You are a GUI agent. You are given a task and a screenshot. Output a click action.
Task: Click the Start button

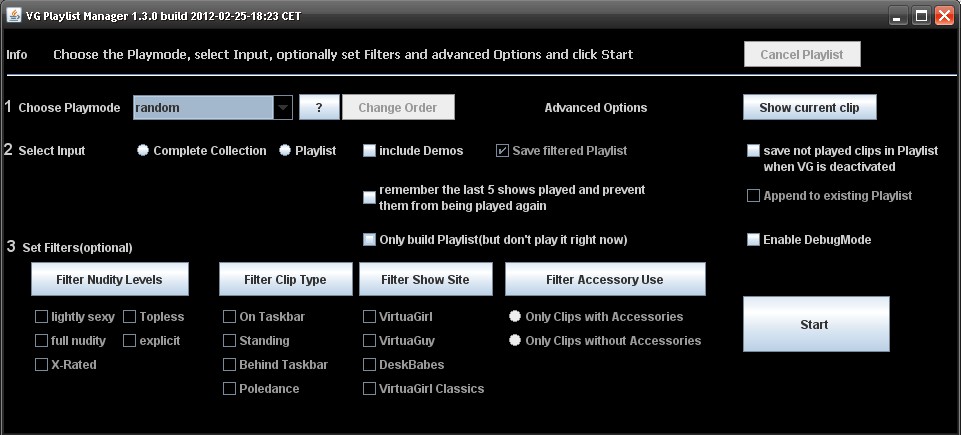(x=815, y=324)
